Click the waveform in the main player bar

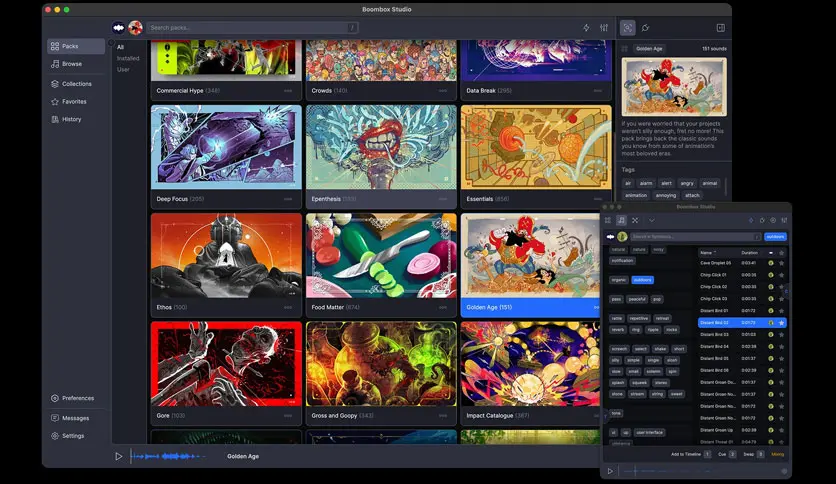[x=167, y=456]
